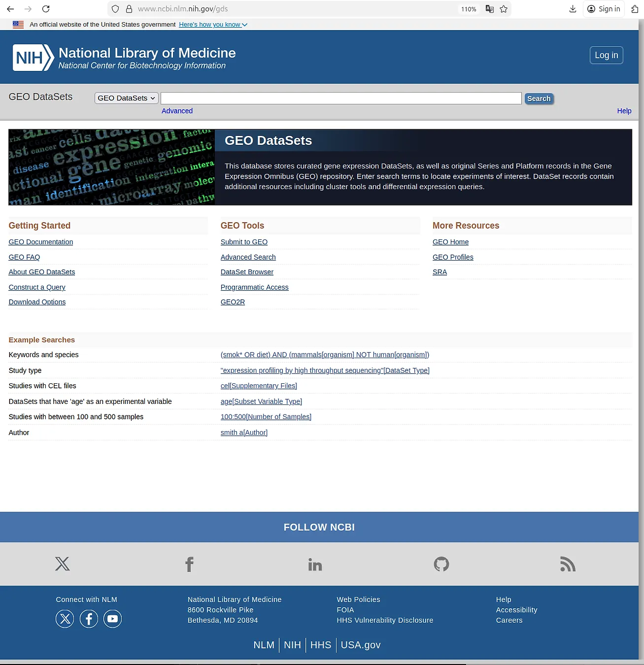Click the Facebook icon under Follow NCBI

[189, 564]
